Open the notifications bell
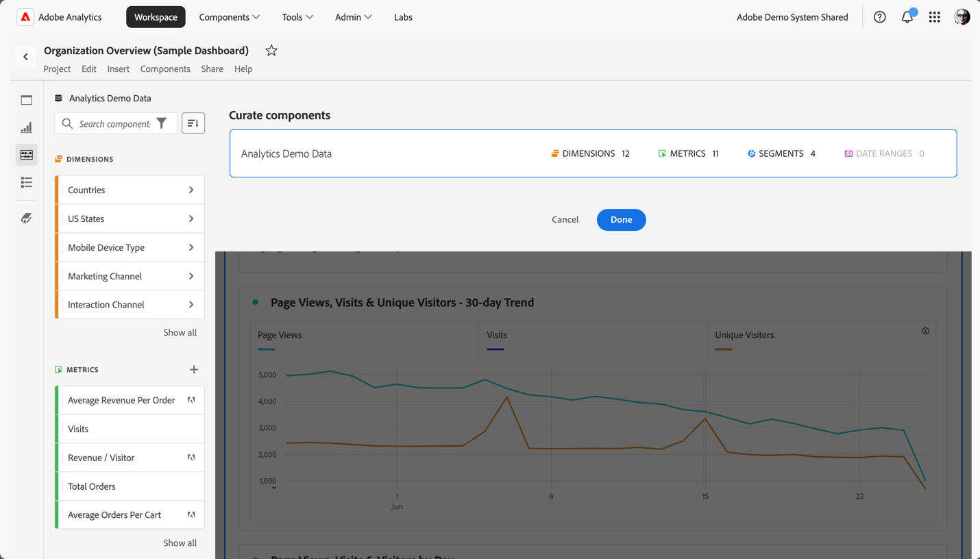Screen dimensions: 980x559 point(907,17)
